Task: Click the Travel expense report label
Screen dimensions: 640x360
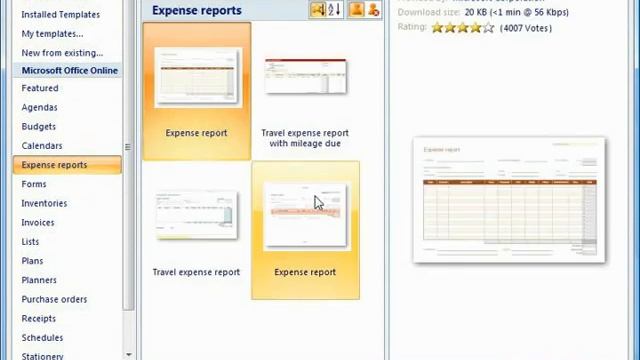Action: point(196,272)
